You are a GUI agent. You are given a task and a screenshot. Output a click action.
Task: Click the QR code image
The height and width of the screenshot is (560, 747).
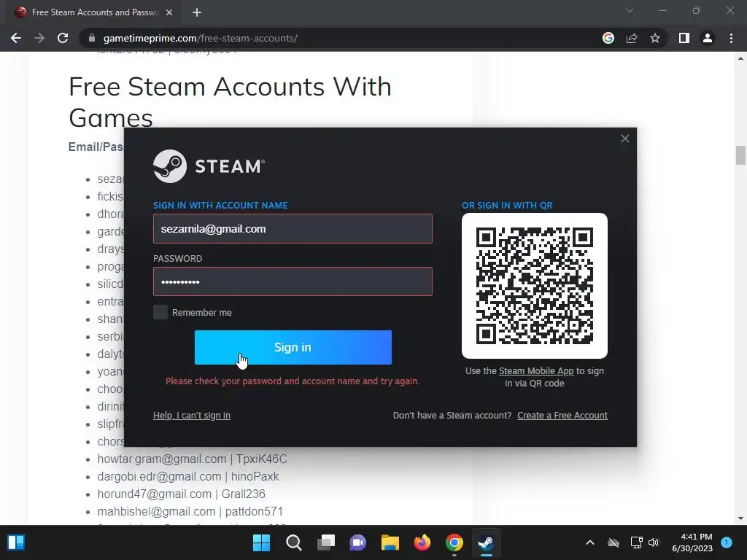coord(535,286)
